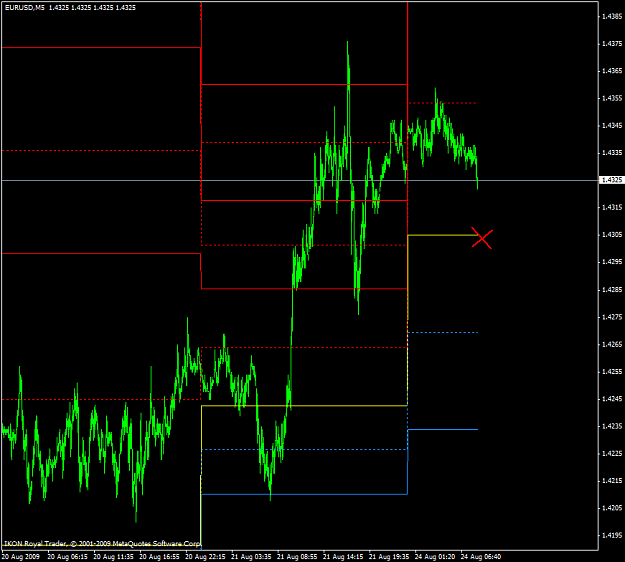
Task: Click the 21 Aug 08:55 time label
Action: point(297,556)
